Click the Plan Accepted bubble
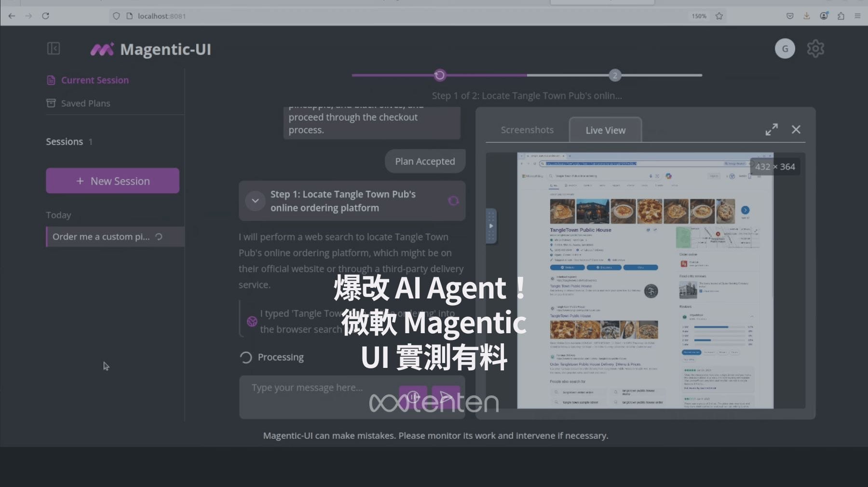The height and width of the screenshot is (487, 868). [425, 161]
